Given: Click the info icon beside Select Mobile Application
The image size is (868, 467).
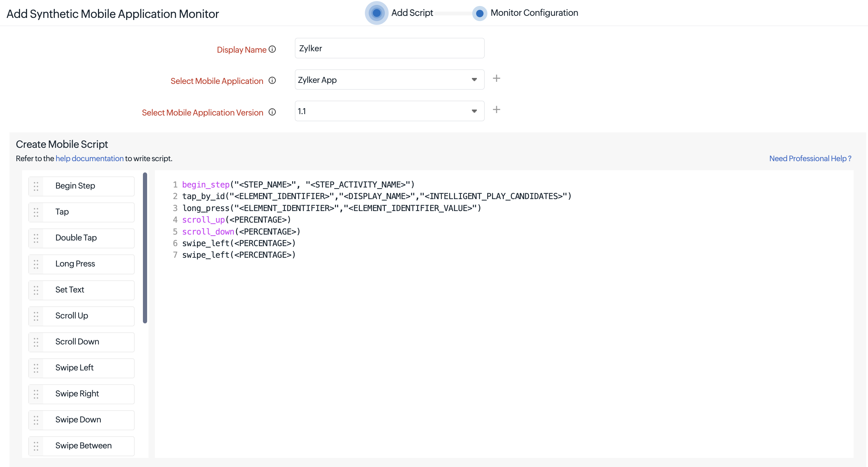Looking at the screenshot, I should pos(272,80).
